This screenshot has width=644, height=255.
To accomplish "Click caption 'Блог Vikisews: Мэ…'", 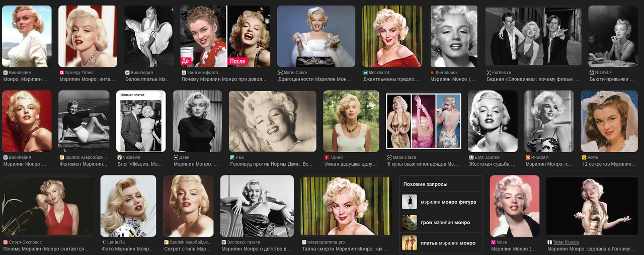I will click(x=140, y=164).
